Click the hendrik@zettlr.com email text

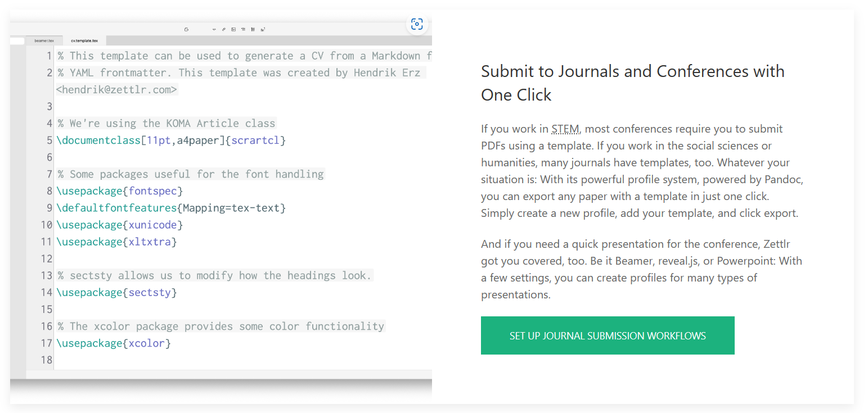point(116,89)
